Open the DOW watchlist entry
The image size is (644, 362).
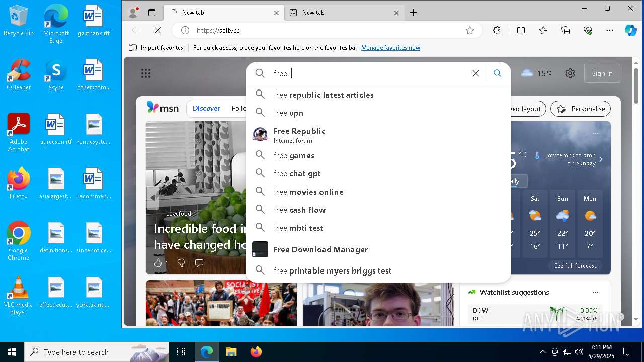tap(535, 314)
